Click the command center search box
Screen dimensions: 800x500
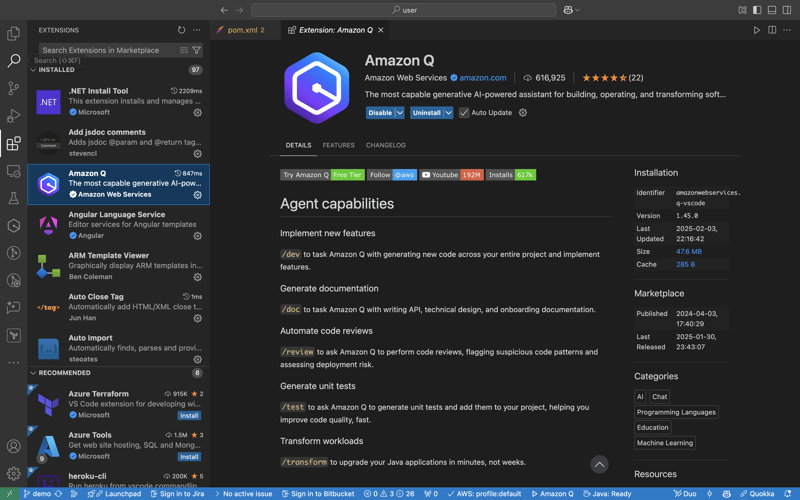pyautogui.click(x=404, y=10)
